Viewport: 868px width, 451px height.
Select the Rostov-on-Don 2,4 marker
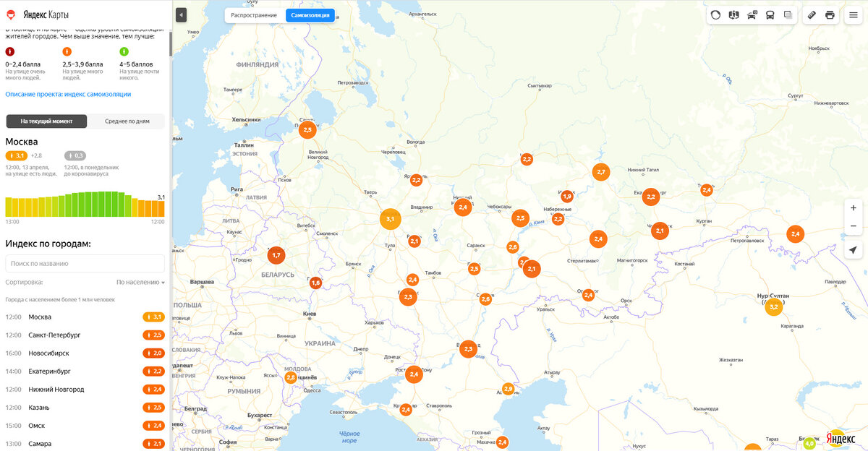414,374
